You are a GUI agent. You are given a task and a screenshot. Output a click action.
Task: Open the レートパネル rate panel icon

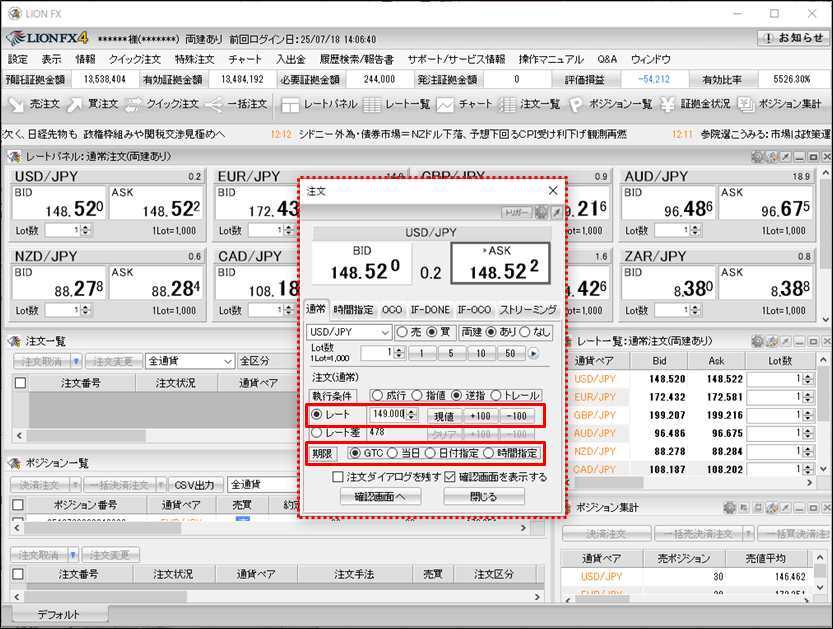click(x=319, y=104)
